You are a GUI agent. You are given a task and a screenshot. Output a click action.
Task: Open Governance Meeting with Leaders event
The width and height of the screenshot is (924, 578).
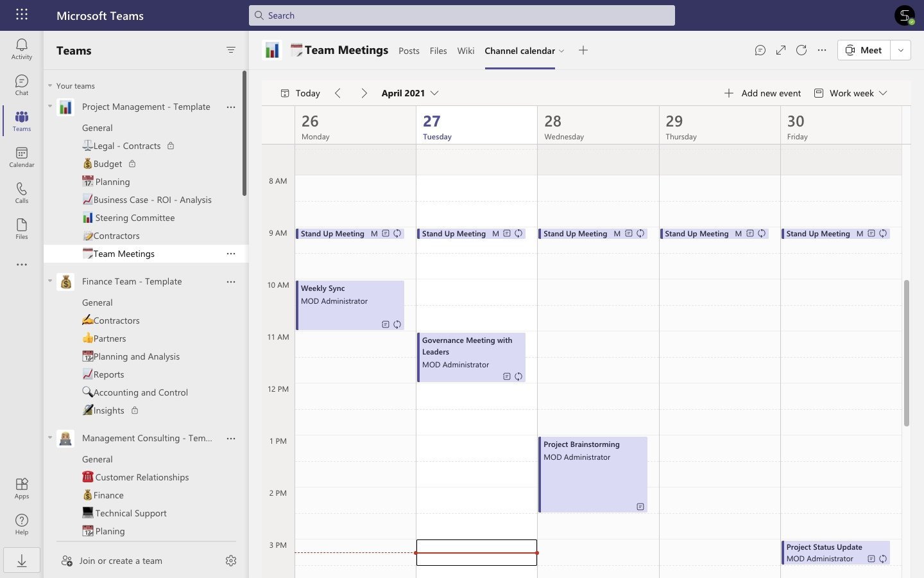click(x=472, y=358)
